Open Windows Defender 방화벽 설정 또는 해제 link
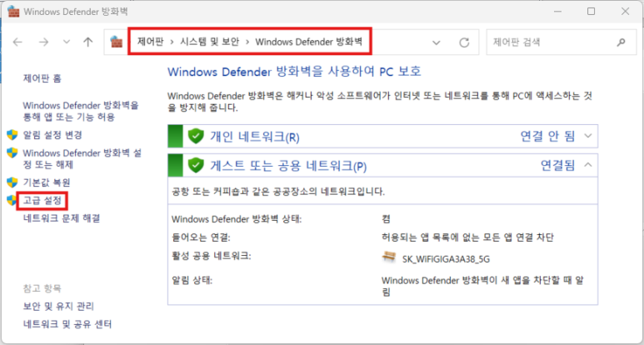Screen dimensions: 644x345 [82, 159]
